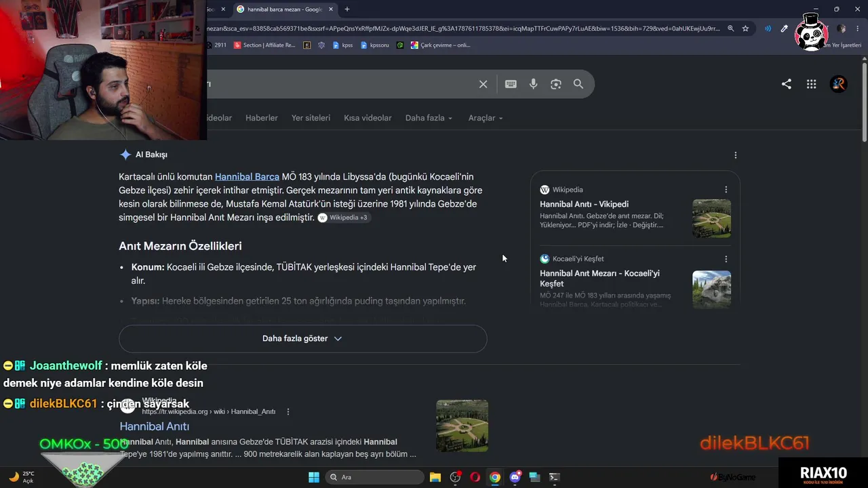Screen dimensions: 868x488
Task: Open Section Affiliate bookmark
Action: pyautogui.click(x=264, y=45)
